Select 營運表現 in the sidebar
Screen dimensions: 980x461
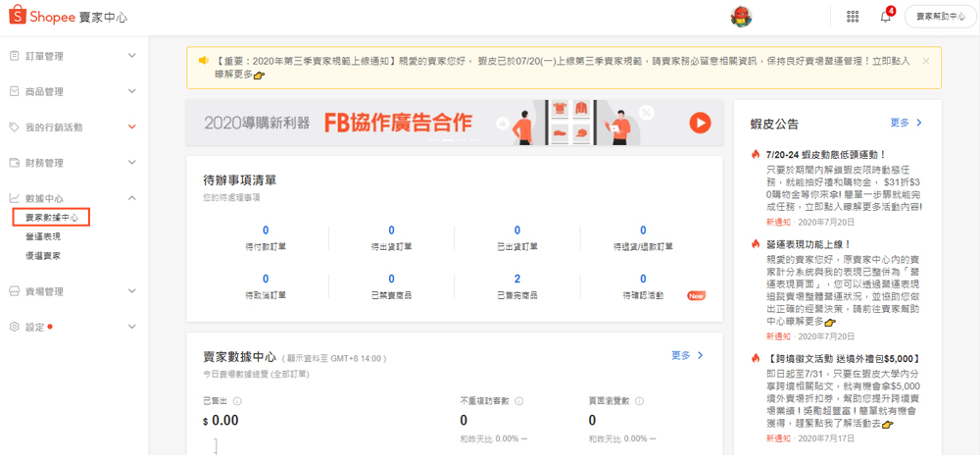(42, 236)
